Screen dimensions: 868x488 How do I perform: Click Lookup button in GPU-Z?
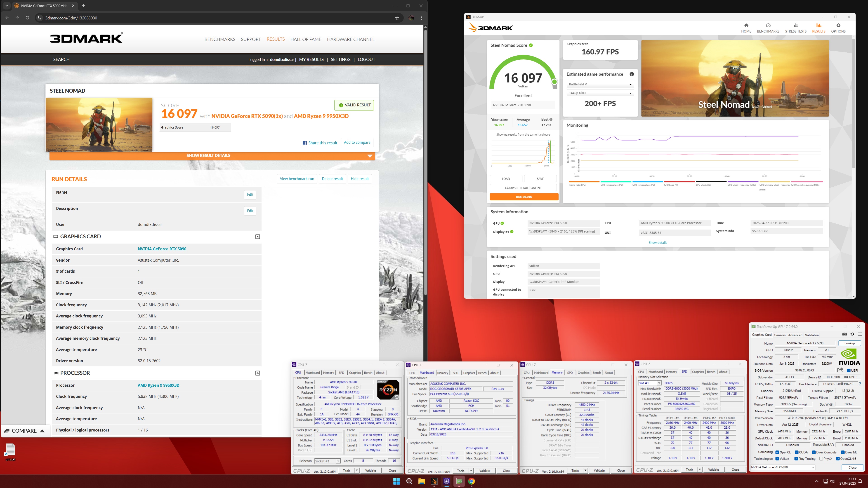point(849,343)
